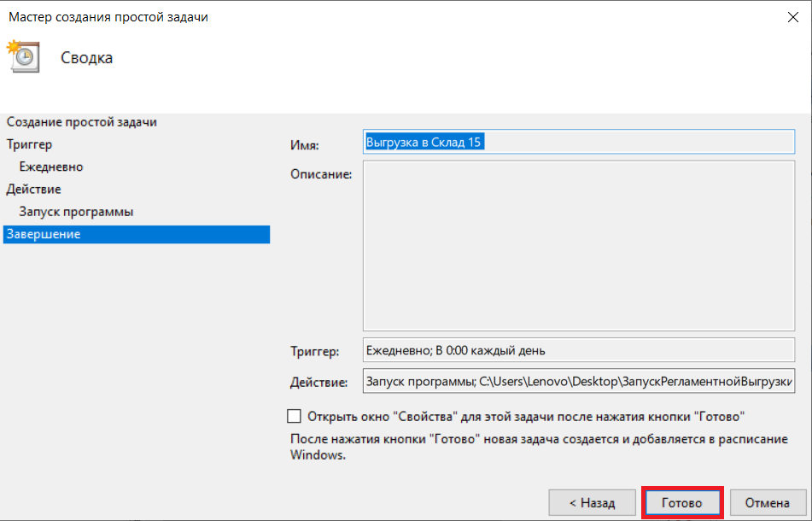
Task: Click the Триггер summary field
Action: click(578, 350)
